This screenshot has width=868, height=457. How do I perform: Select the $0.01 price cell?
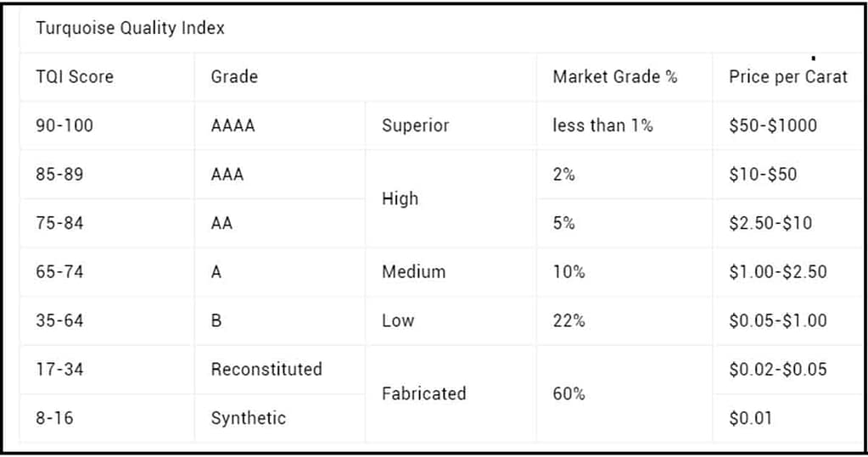[750, 418]
